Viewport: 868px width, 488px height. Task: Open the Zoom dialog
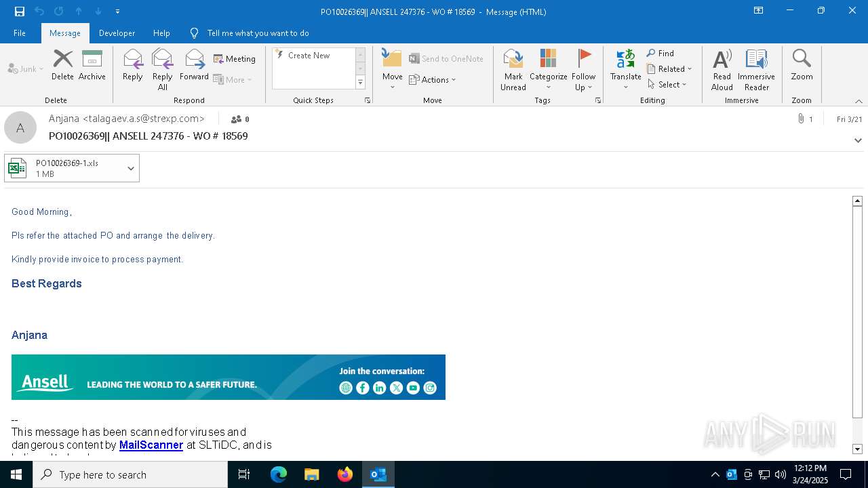coord(802,66)
